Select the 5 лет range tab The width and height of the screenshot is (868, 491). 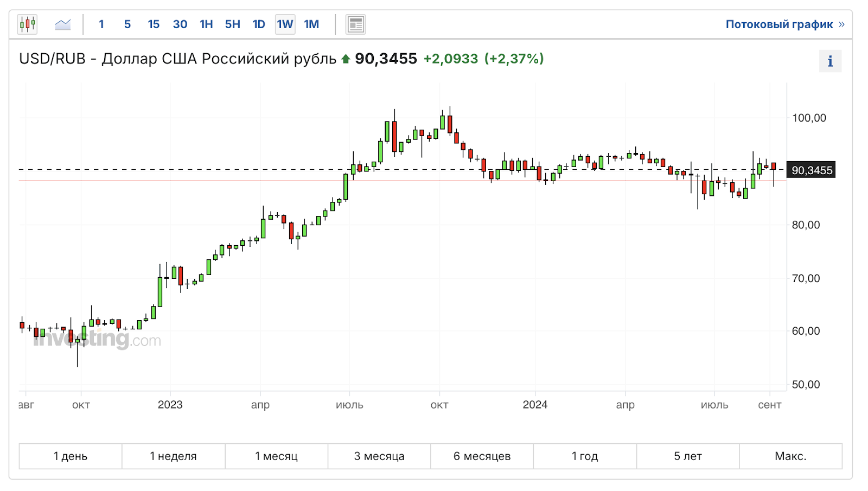click(x=688, y=456)
